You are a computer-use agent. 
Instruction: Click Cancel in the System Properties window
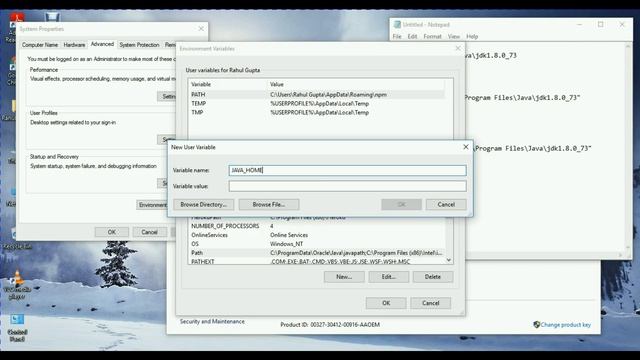coord(149,232)
